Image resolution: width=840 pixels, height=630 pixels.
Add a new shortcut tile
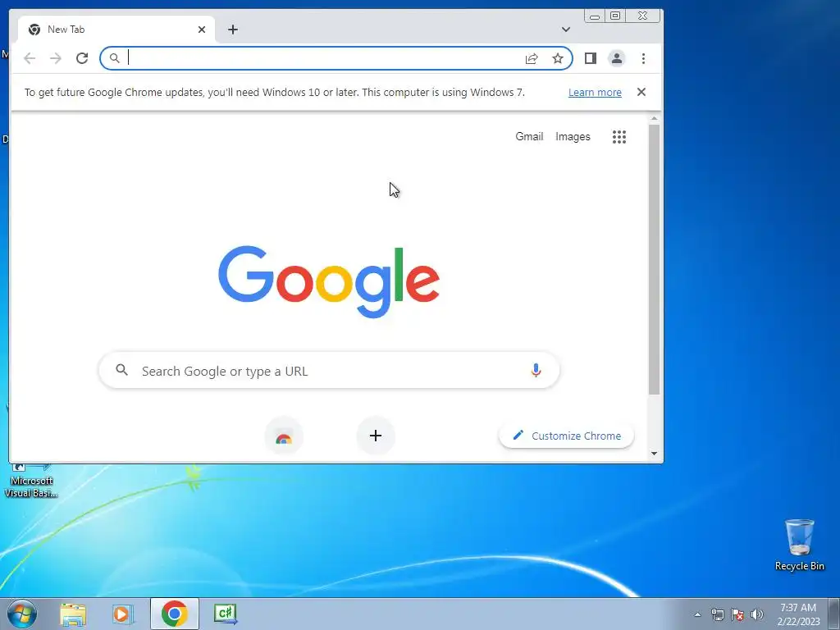point(376,436)
